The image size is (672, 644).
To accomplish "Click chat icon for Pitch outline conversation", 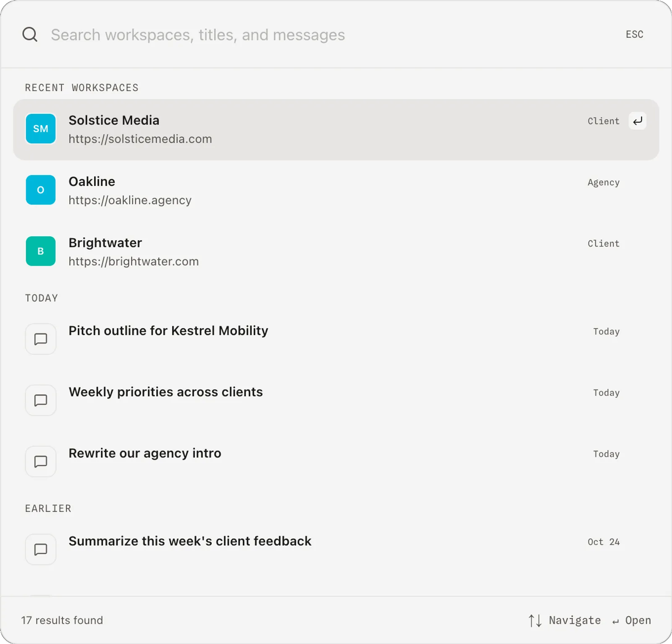I will (41, 339).
